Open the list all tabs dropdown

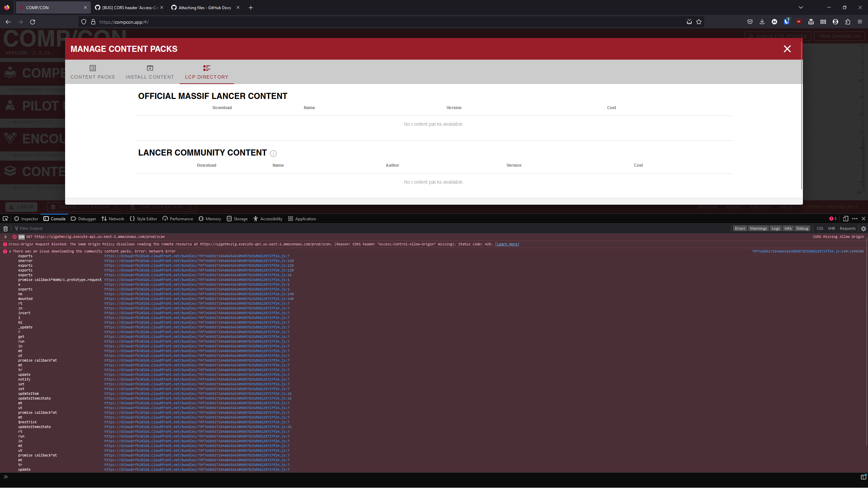(x=801, y=7)
